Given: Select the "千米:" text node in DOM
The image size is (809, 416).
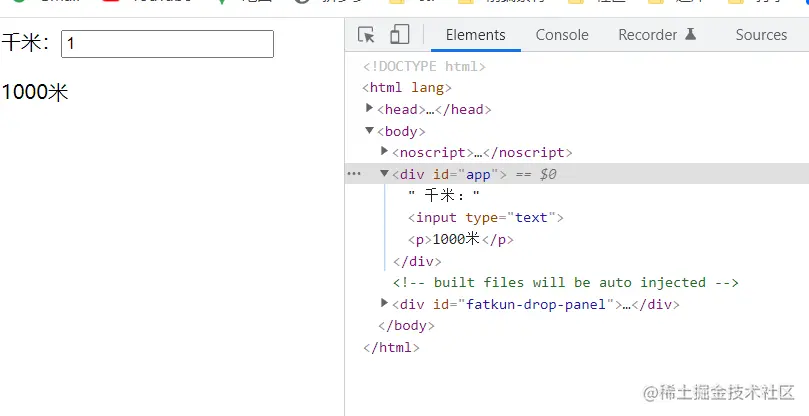Looking at the screenshot, I should pyautogui.click(x=444, y=196).
